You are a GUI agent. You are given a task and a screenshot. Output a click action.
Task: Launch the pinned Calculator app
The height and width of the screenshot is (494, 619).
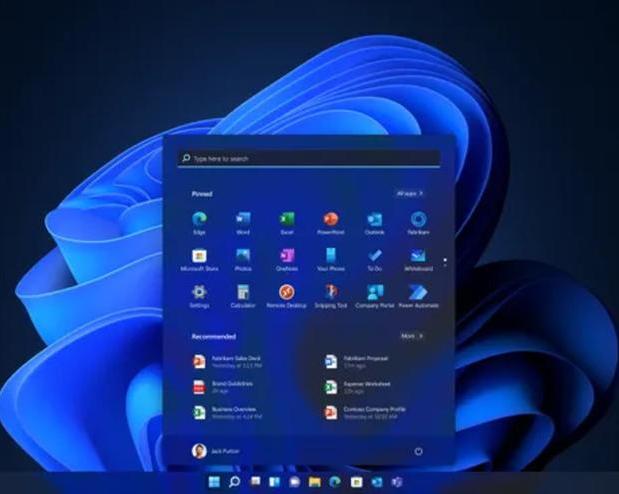(x=243, y=297)
